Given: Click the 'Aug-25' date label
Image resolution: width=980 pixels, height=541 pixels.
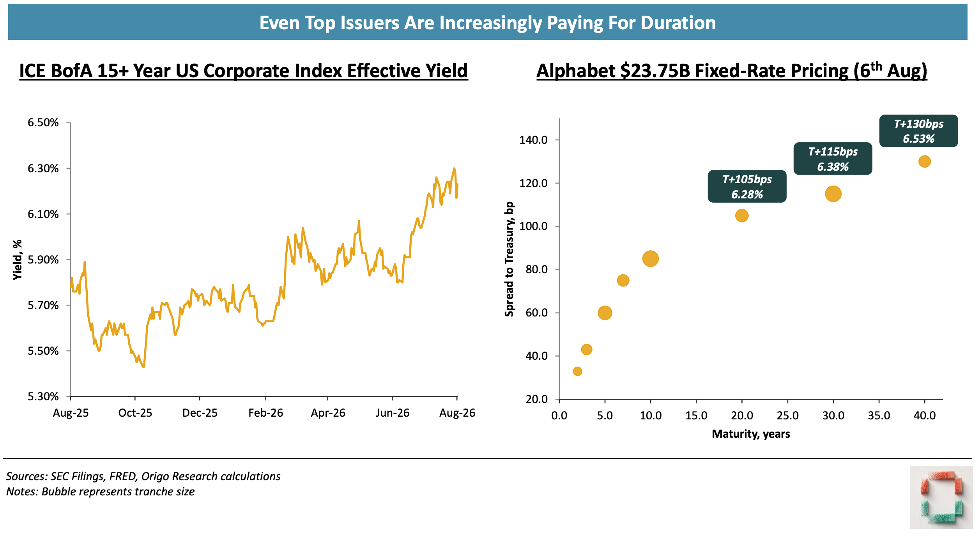Looking at the screenshot, I should (x=71, y=413).
